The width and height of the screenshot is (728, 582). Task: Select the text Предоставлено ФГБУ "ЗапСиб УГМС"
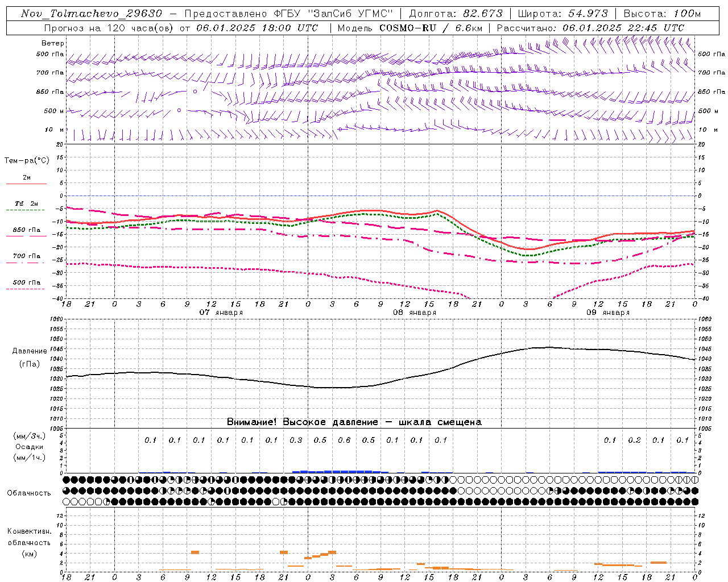(x=289, y=14)
